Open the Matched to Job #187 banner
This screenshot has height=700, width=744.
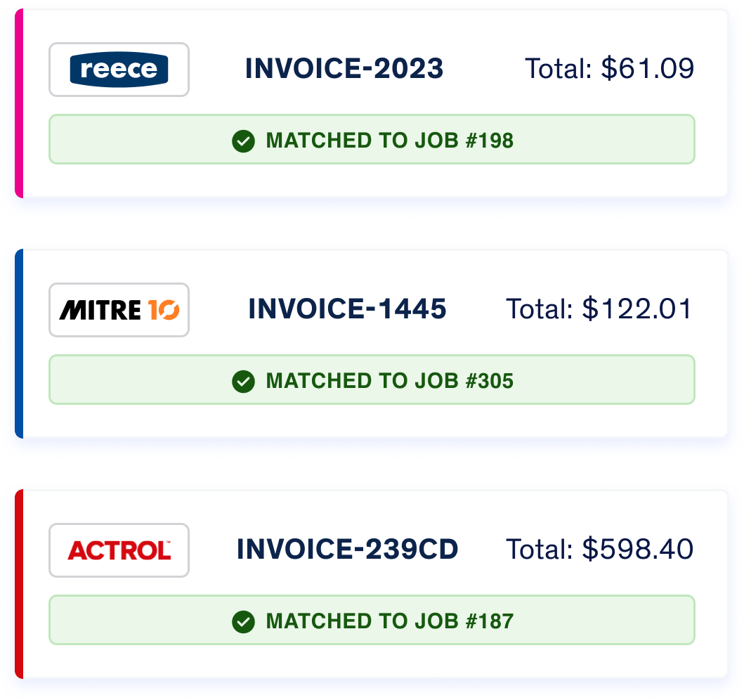click(372, 620)
